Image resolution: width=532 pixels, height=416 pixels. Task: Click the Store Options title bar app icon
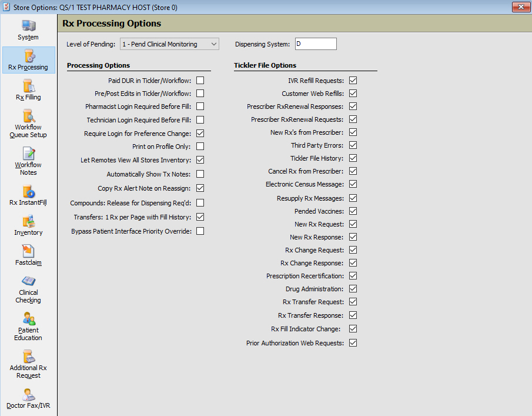click(6, 7)
